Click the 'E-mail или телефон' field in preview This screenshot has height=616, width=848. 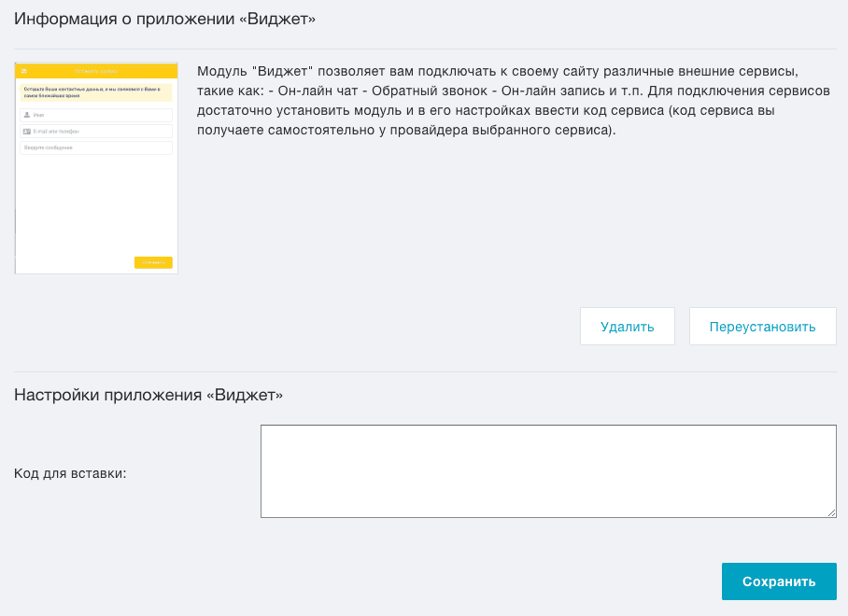(96, 132)
